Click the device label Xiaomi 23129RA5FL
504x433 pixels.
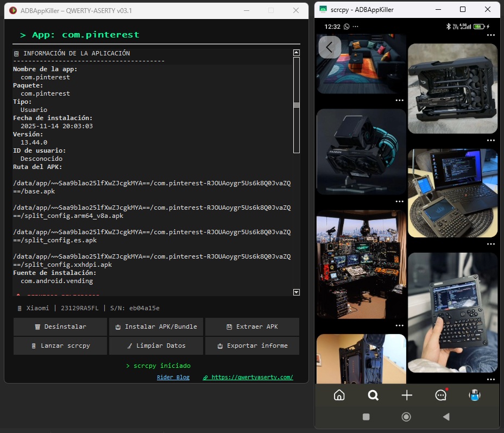(x=62, y=308)
